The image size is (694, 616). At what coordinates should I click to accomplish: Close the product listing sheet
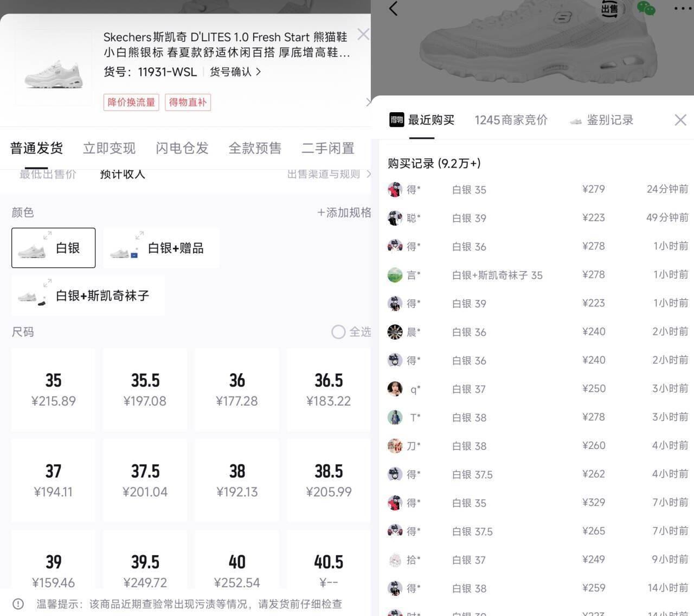(x=363, y=34)
